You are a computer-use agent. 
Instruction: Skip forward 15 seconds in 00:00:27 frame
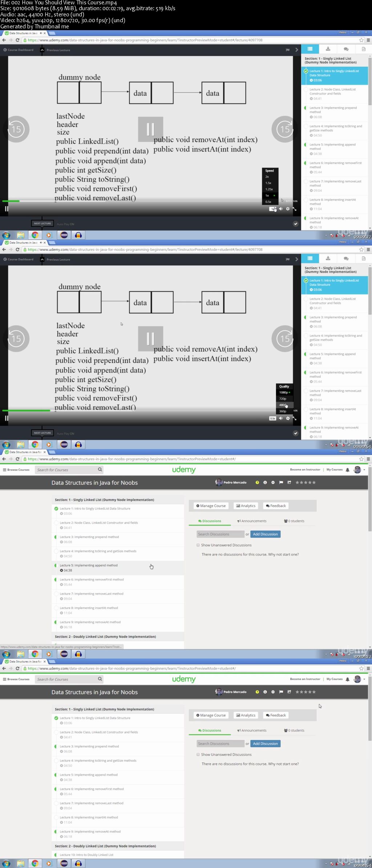(x=285, y=129)
